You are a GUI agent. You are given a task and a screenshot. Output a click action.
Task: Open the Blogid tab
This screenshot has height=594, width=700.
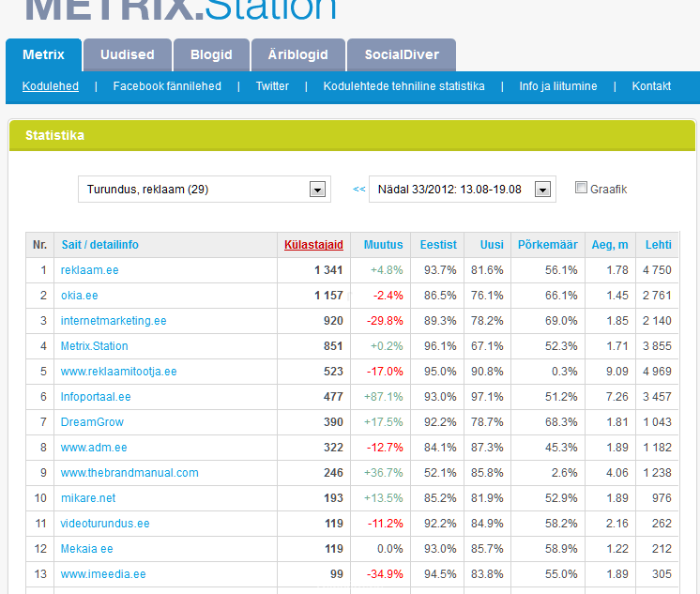pyautogui.click(x=211, y=55)
